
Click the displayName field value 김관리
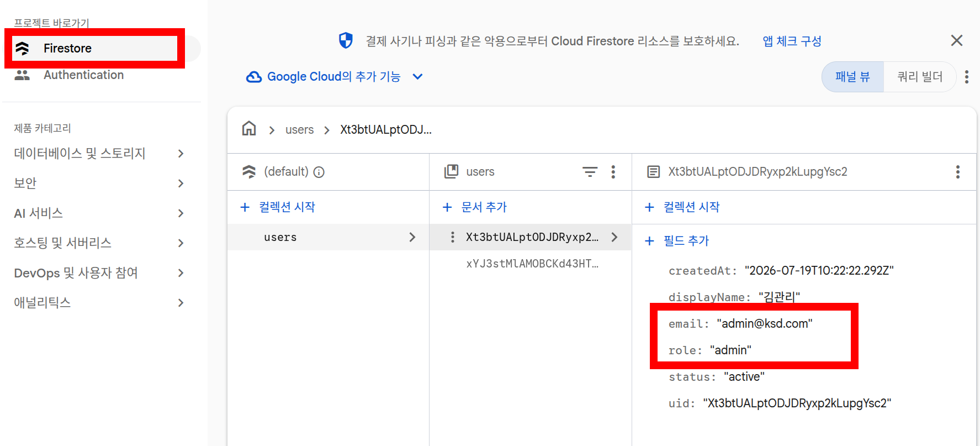click(x=779, y=297)
